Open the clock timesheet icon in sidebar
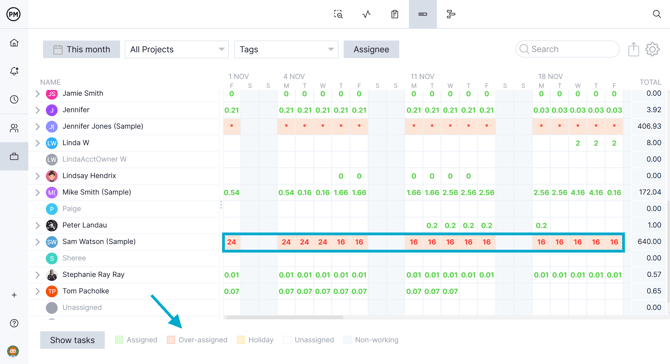 [x=14, y=99]
